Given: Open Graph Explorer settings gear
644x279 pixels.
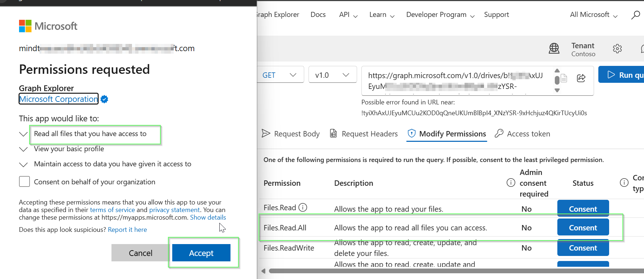Looking at the screenshot, I should [617, 49].
